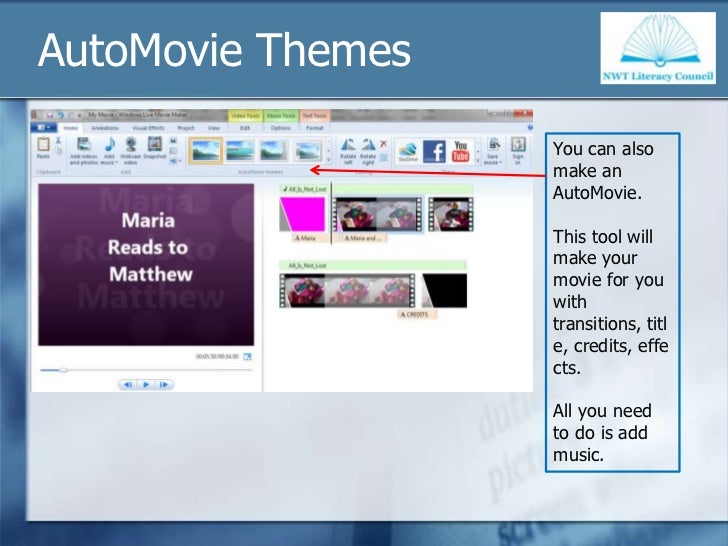Open the Format tab under Text Tools
The image size is (728, 546).
[314, 128]
